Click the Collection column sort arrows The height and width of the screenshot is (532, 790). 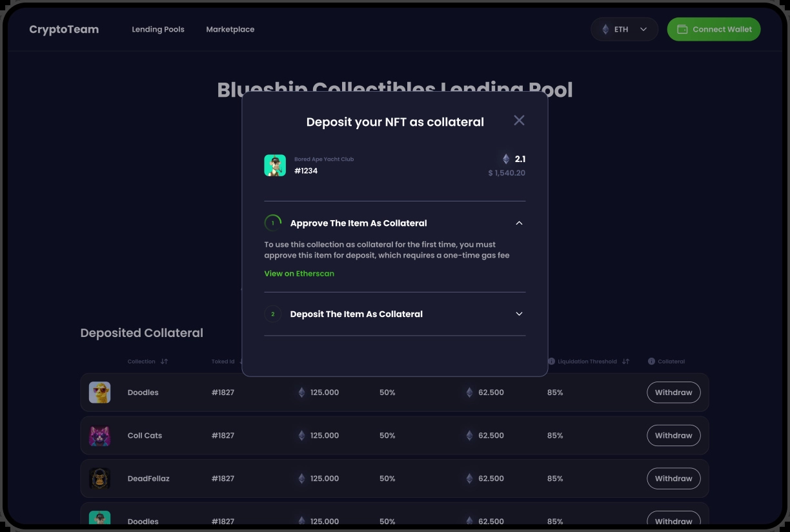pyautogui.click(x=164, y=362)
